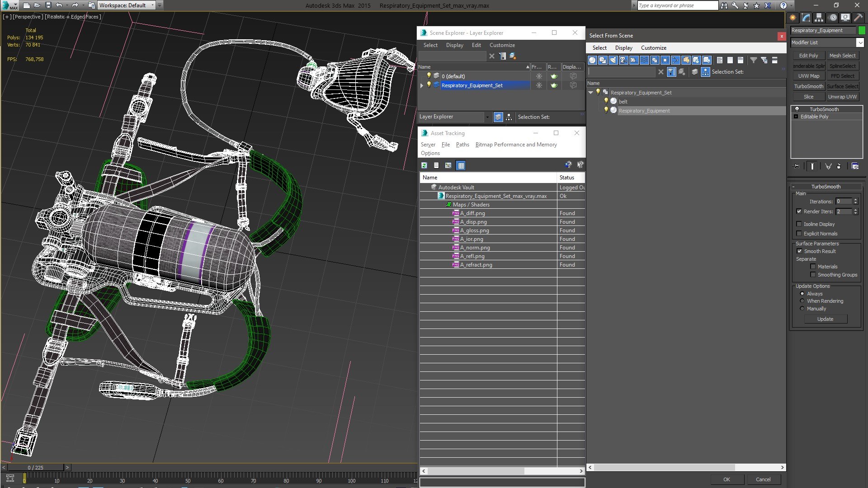Image resolution: width=868 pixels, height=488 pixels.
Task: Click Configure Modifier Sets icon
Action: pos(855,166)
